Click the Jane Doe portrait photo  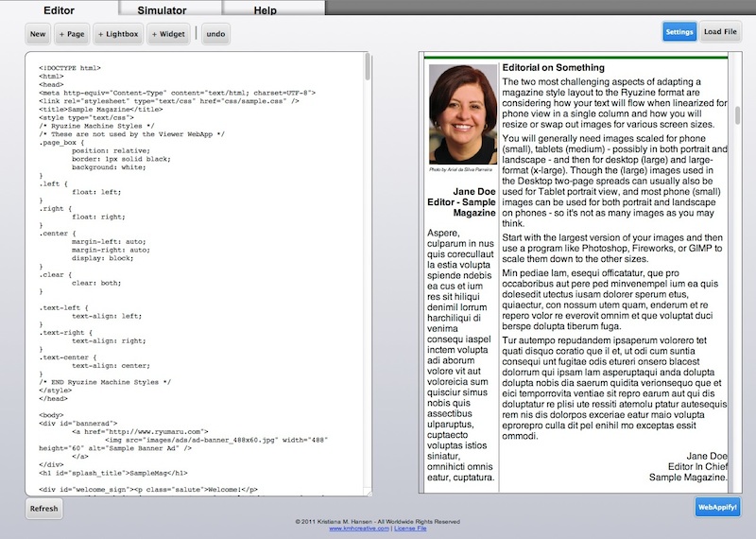tap(462, 114)
